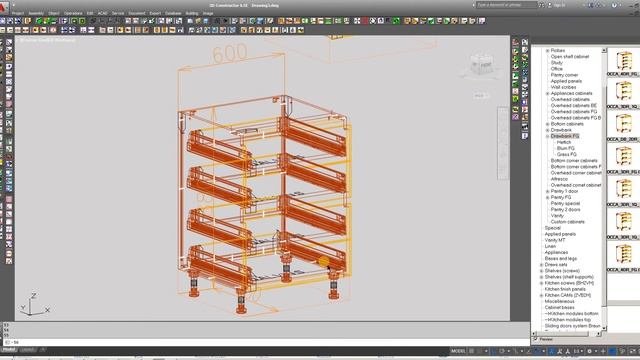Select the Alfresco tree item
The height and width of the screenshot is (360, 640).
(x=559, y=179)
